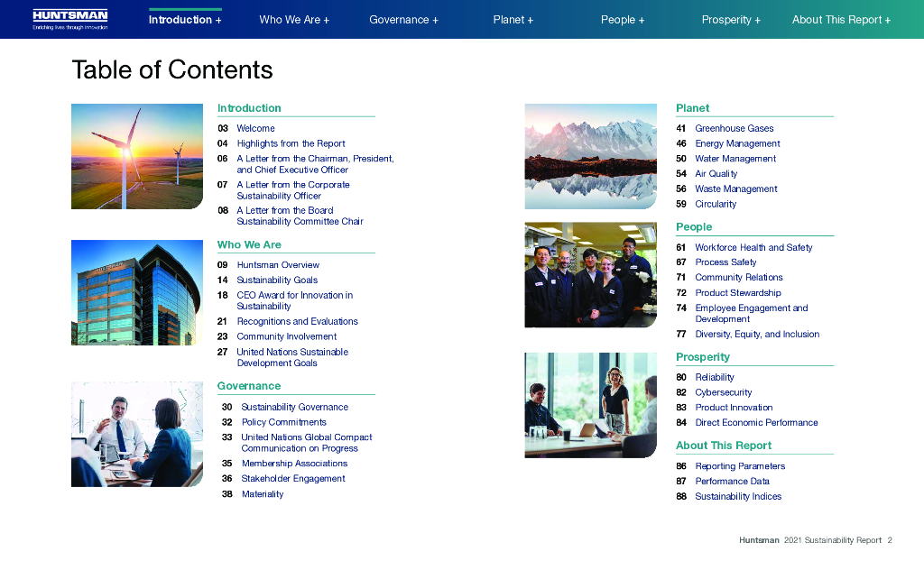The image size is (924, 561).
Task: Click the Huntsman building thumbnail
Action: (137, 292)
